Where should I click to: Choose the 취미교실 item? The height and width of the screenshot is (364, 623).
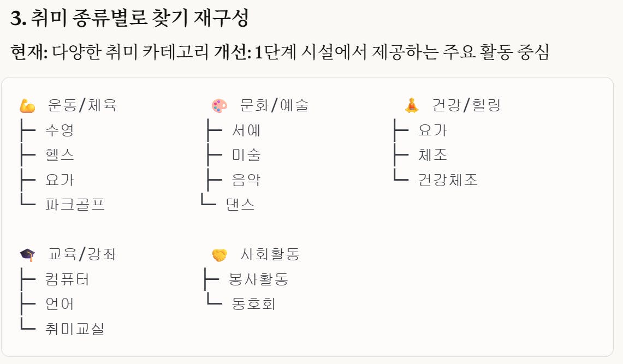(75, 329)
